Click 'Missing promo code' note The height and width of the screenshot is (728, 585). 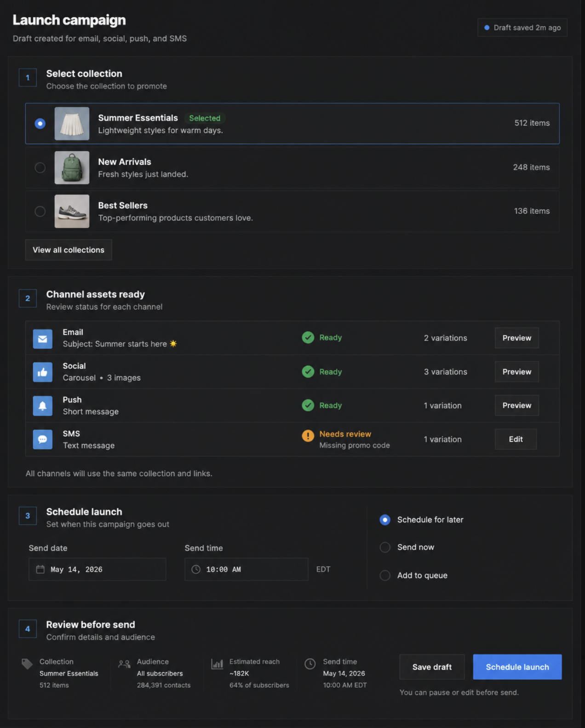(x=354, y=445)
